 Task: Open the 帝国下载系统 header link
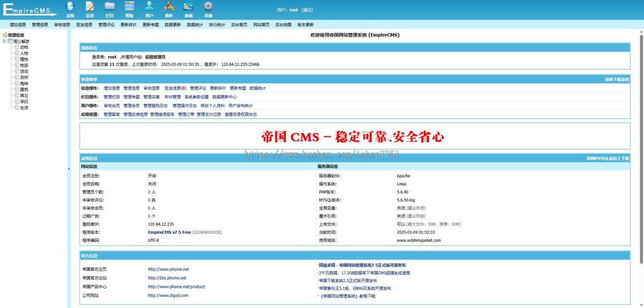tap(617, 79)
